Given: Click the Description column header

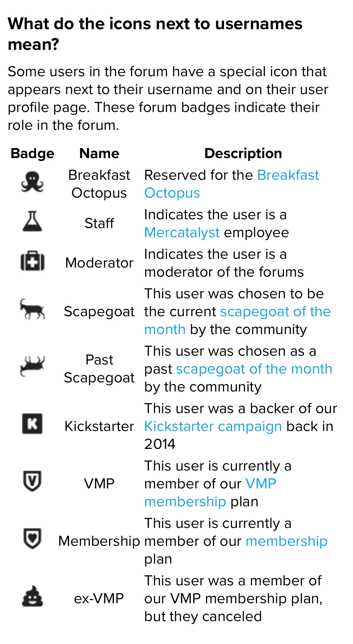Looking at the screenshot, I should (243, 154).
